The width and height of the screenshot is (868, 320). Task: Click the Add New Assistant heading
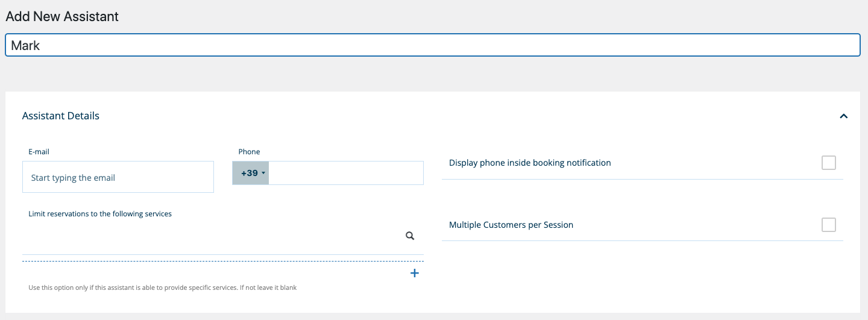pyautogui.click(x=62, y=17)
